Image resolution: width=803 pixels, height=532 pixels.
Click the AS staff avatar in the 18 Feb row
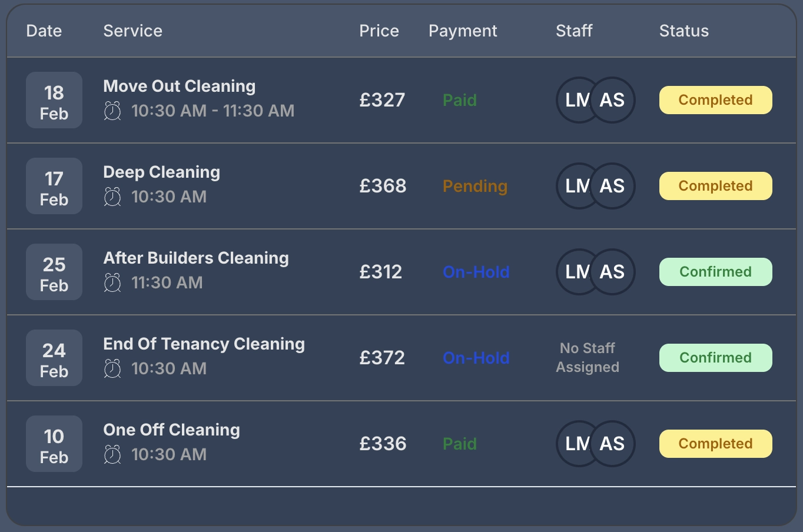[x=613, y=100]
